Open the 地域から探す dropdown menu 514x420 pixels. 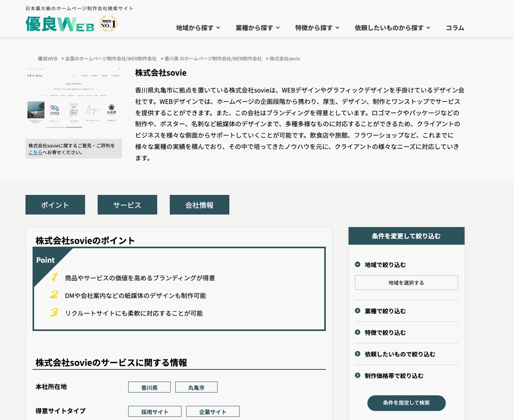coord(198,28)
